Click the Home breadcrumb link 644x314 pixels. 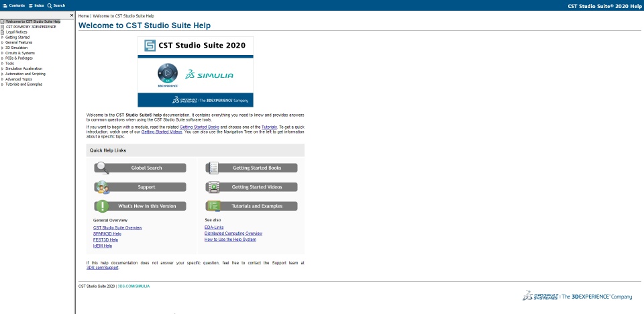83,16
